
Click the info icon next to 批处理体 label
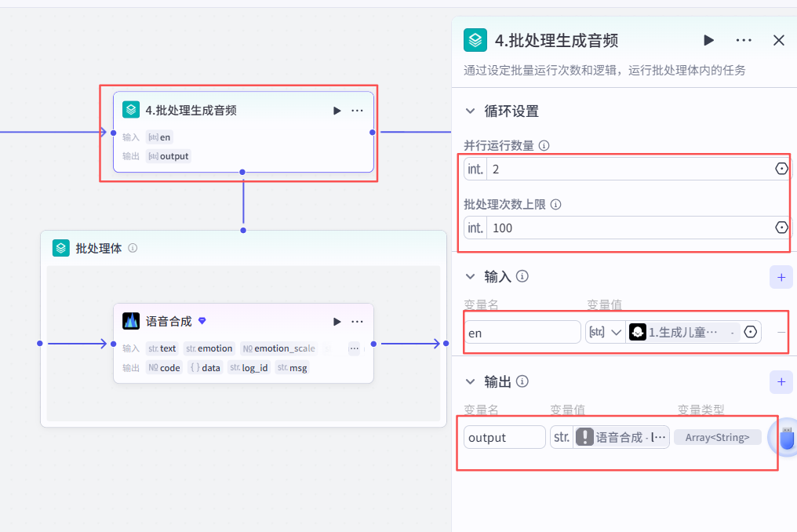pos(133,248)
